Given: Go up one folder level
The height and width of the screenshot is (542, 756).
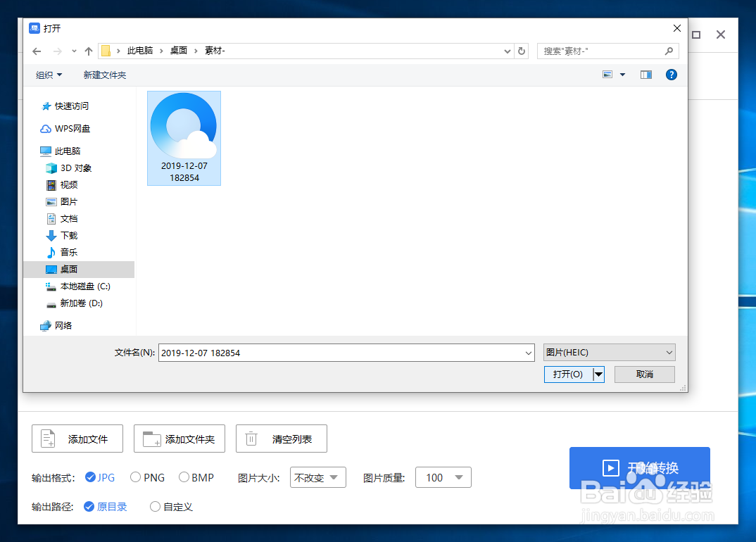Looking at the screenshot, I should (87, 51).
